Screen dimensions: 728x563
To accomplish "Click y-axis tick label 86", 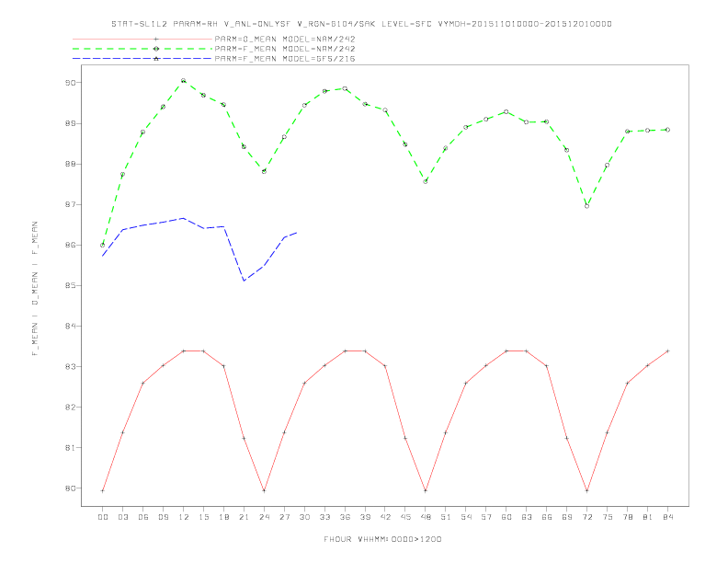I will [x=71, y=245].
